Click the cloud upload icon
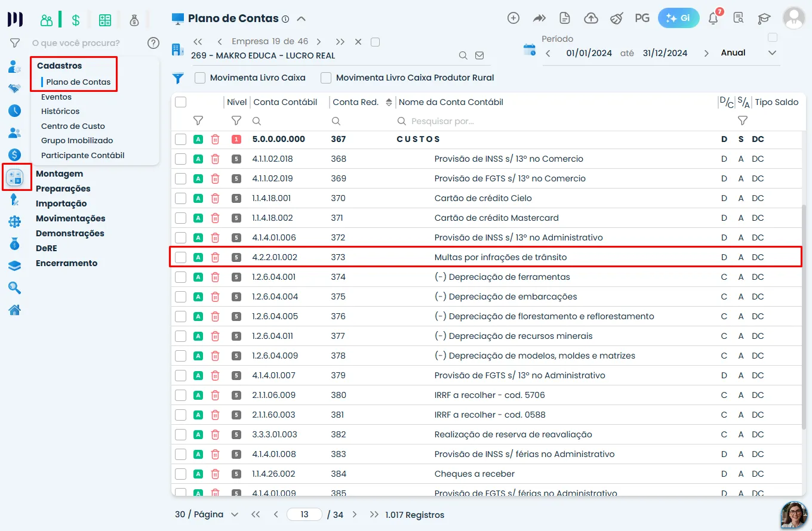The width and height of the screenshot is (812, 531). point(590,18)
